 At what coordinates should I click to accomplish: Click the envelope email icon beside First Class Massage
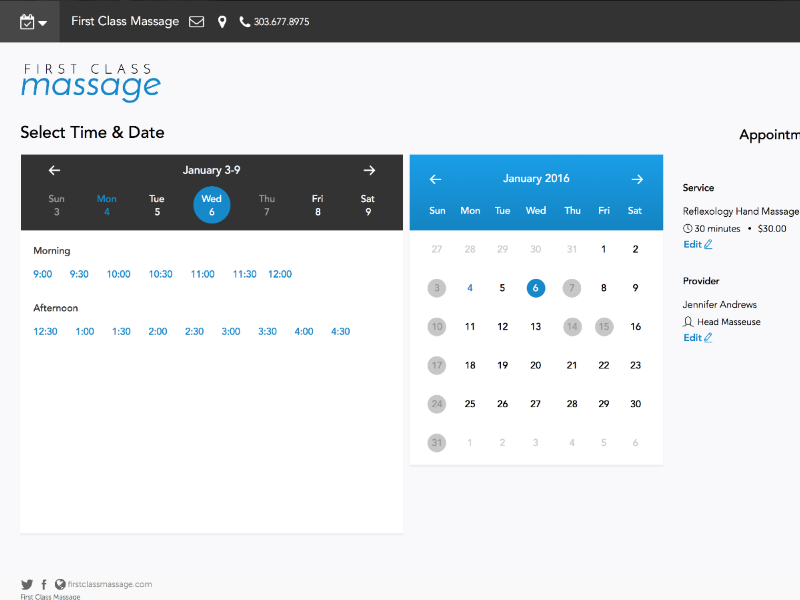pos(196,20)
